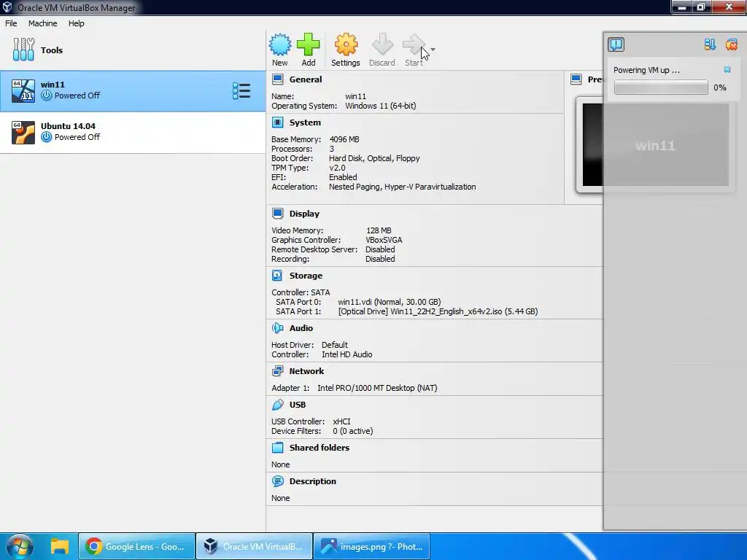
Task: Click the VBoxSVGA graphics controller value
Action: click(384, 240)
